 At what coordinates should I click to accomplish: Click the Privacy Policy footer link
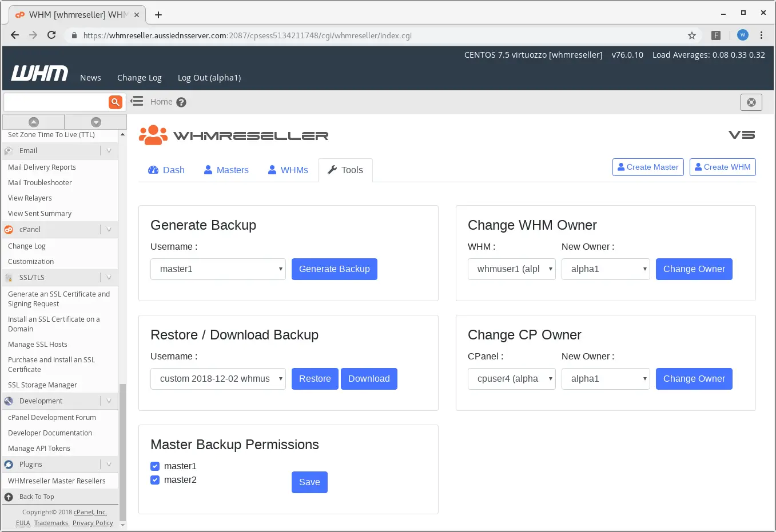click(93, 523)
